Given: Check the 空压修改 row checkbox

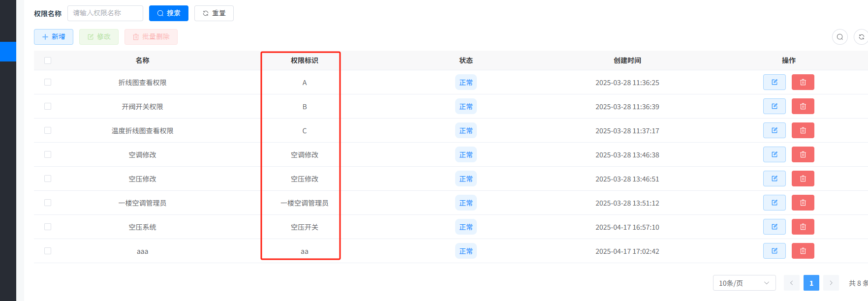Looking at the screenshot, I should (48, 179).
